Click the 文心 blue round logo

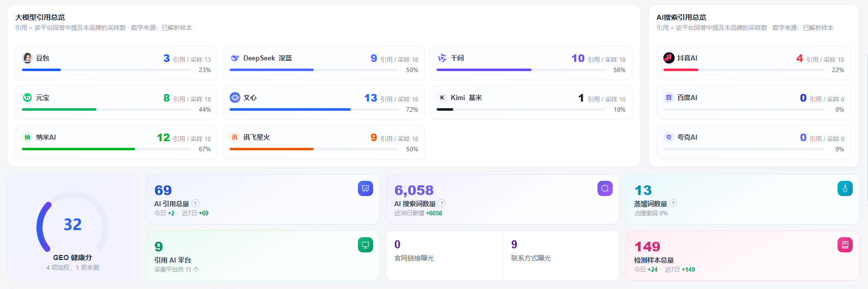tap(235, 98)
